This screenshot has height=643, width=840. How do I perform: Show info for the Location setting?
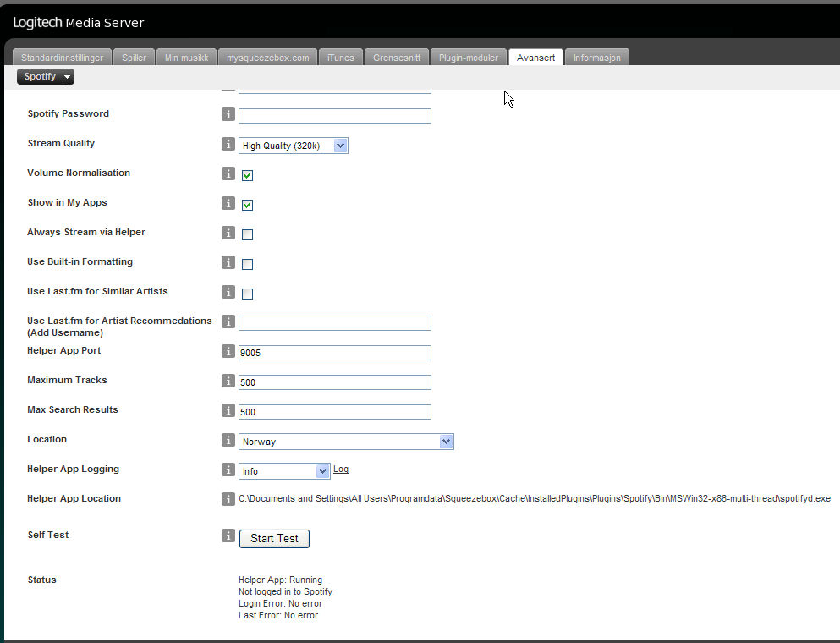coord(228,440)
